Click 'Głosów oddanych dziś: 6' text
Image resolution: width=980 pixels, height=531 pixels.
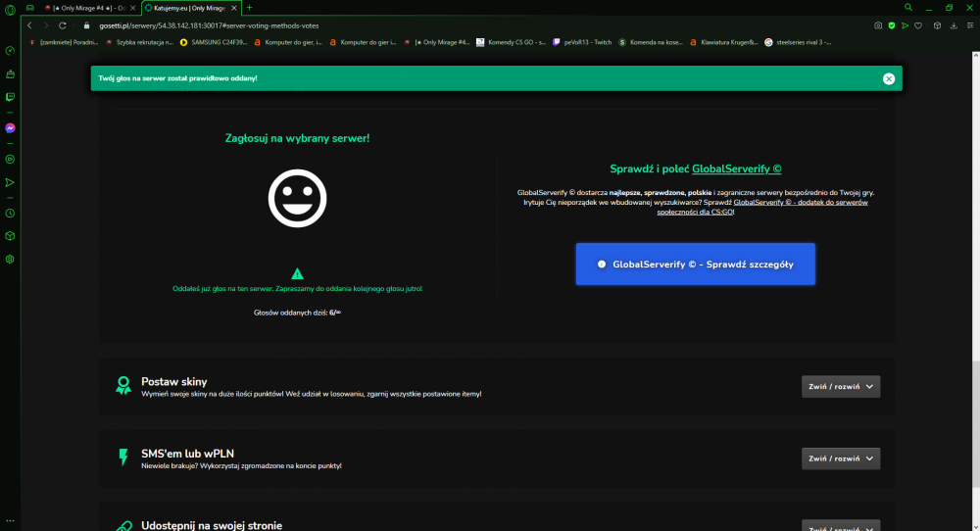pyautogui.click(x=298, y=313)
